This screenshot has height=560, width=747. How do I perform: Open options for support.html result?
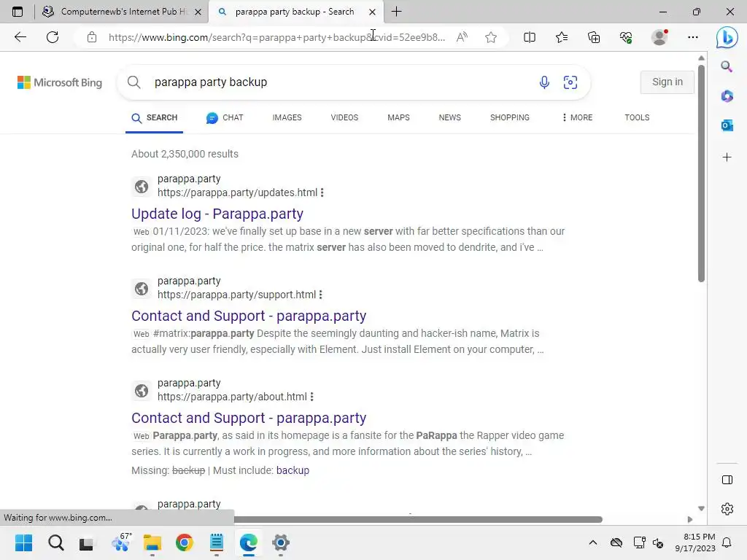tap(321, 295)
